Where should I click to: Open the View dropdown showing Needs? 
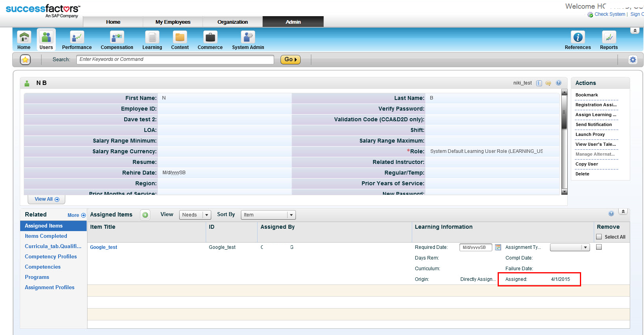195,215
